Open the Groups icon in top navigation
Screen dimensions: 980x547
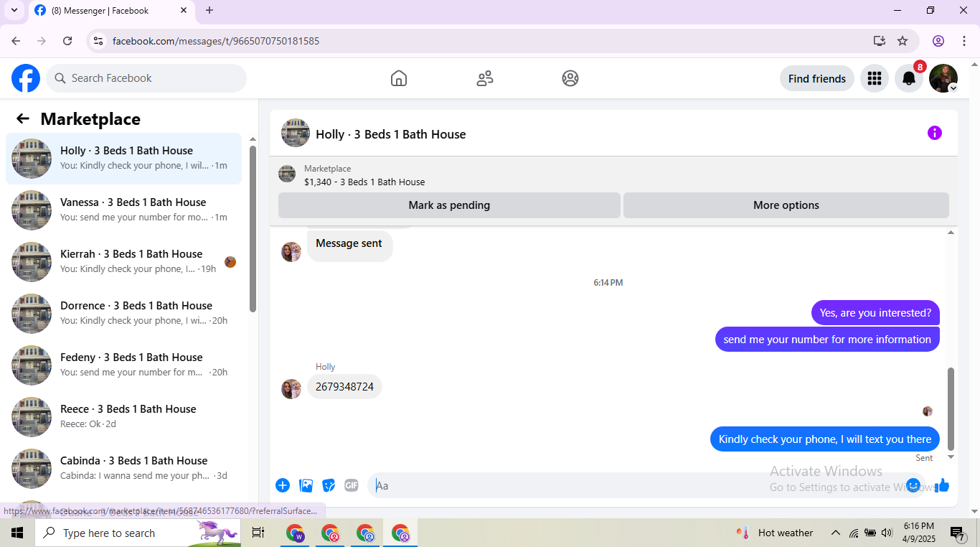[570, 78]
